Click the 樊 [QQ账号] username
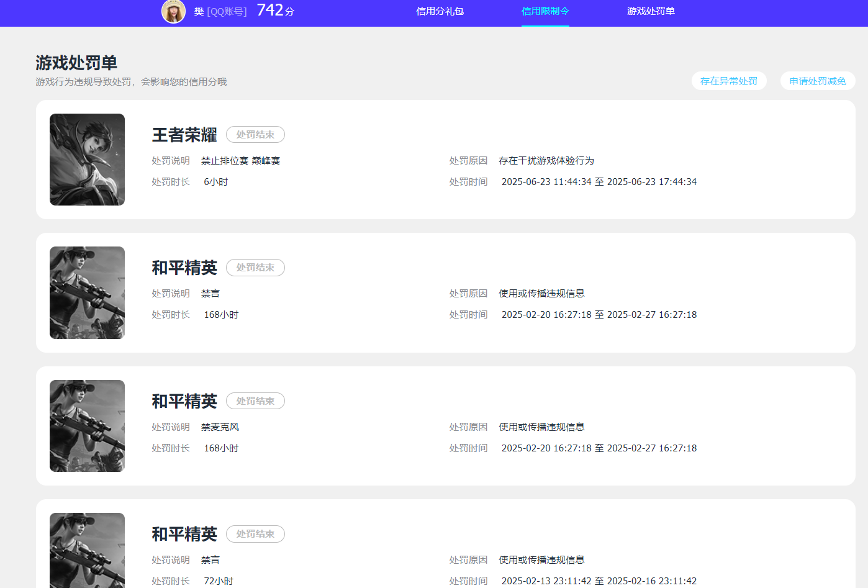868x588 pixels. [220, 11]
